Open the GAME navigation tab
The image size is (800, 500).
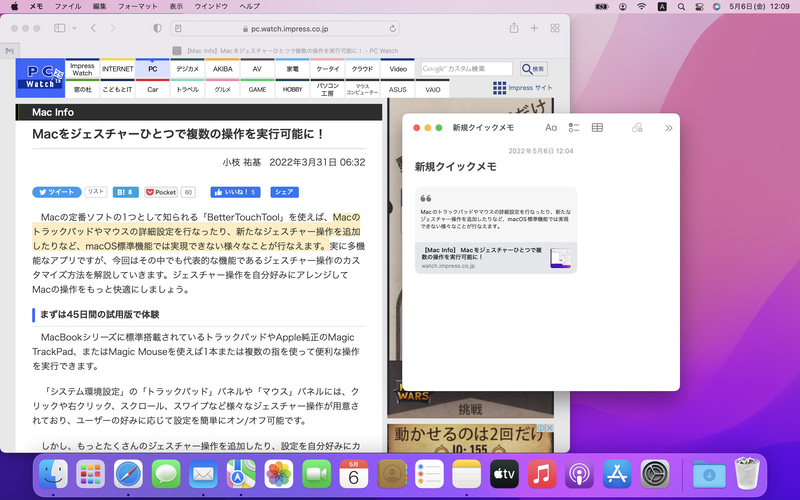click(x=258, y=89)
